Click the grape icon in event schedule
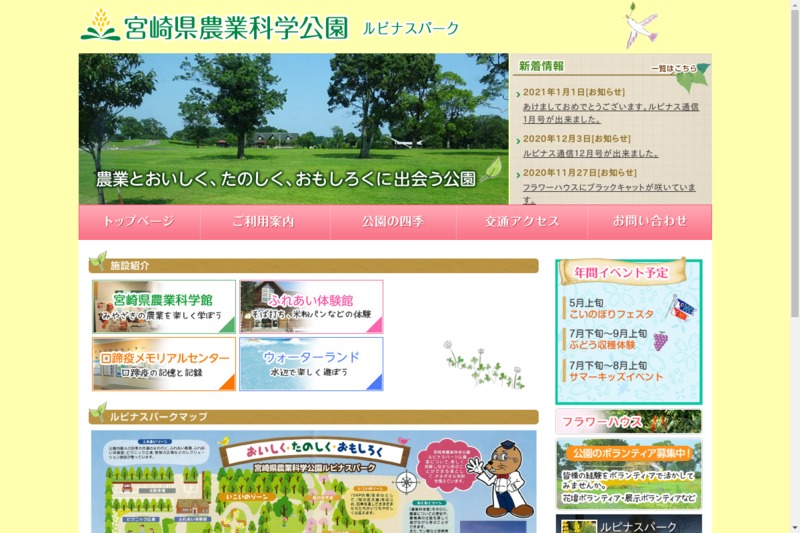The image size is (800, 533). [x=661, y=340]
